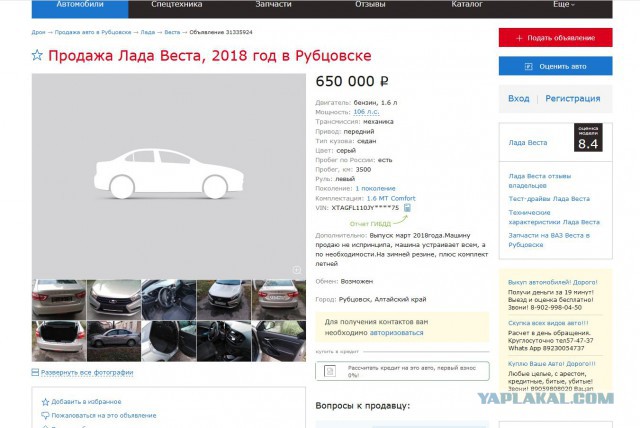Open thumbnail showing door panel

pos(279,341)
